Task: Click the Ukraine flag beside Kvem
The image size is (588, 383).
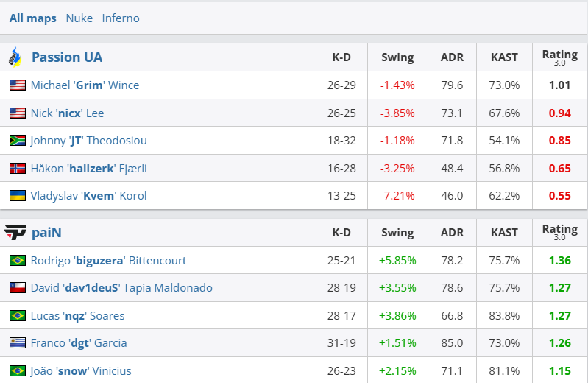Action: coord(18,196)
